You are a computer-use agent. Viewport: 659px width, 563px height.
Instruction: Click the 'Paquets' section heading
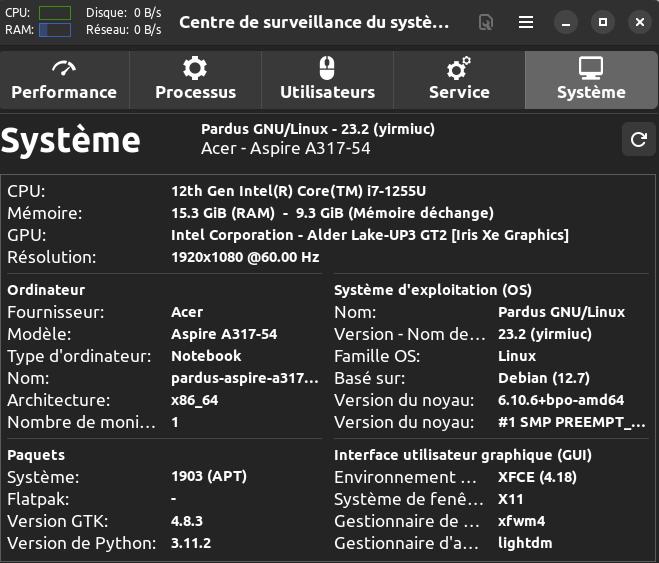click(x=36, y=455)
